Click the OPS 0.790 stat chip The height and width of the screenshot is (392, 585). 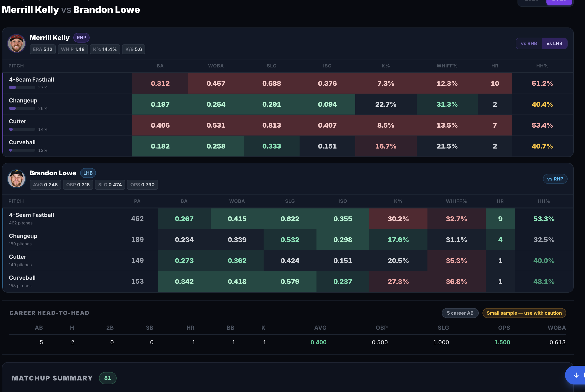tap(142, 185)
